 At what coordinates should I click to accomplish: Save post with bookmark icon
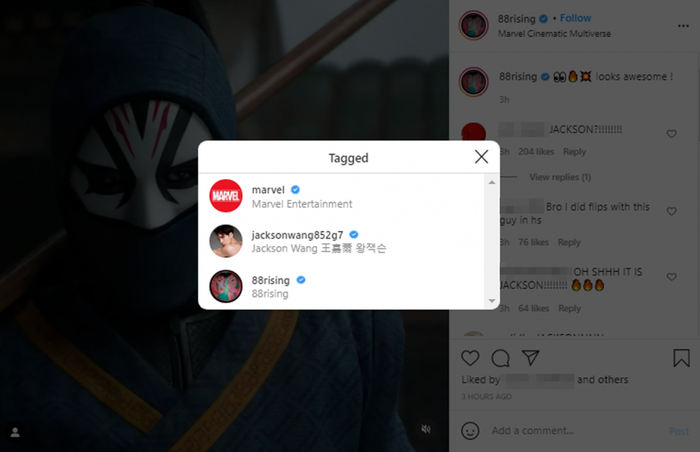click(x=681, y=358)
